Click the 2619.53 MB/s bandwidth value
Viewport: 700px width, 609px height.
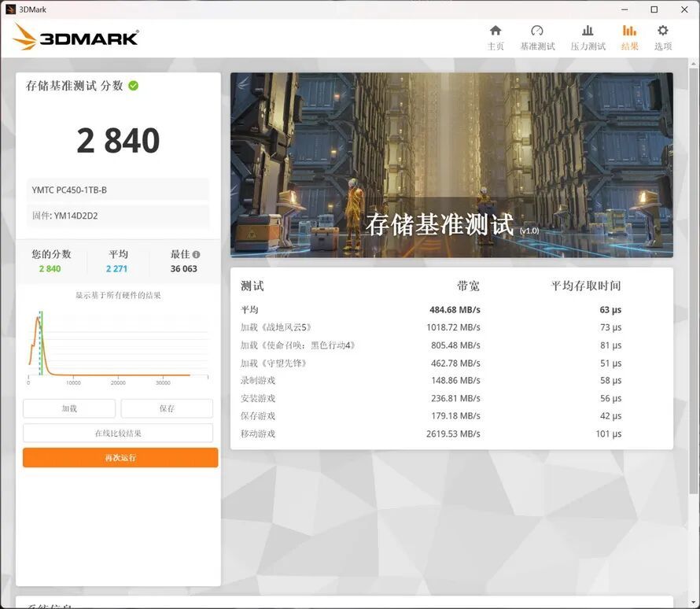pyautogui.click(x=453, y=434)
